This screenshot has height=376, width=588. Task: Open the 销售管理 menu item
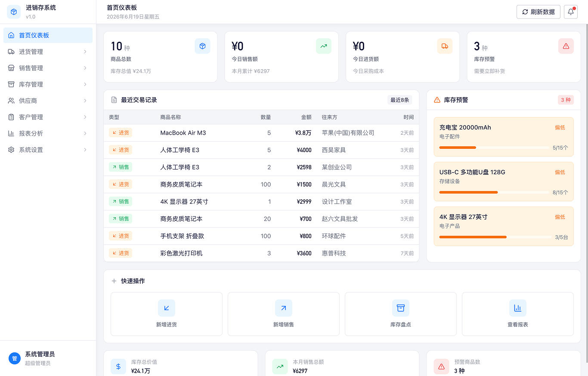click(x=48, y=68)
